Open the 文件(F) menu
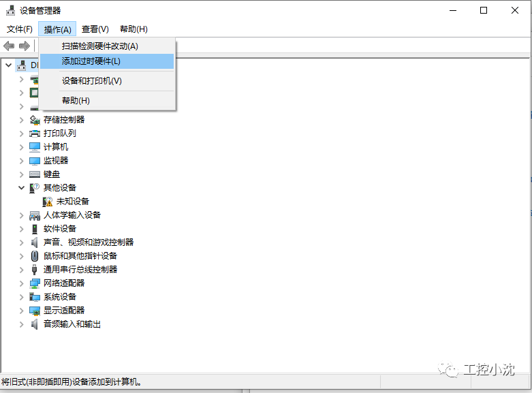The image size is (532, 393). point(20,29)
